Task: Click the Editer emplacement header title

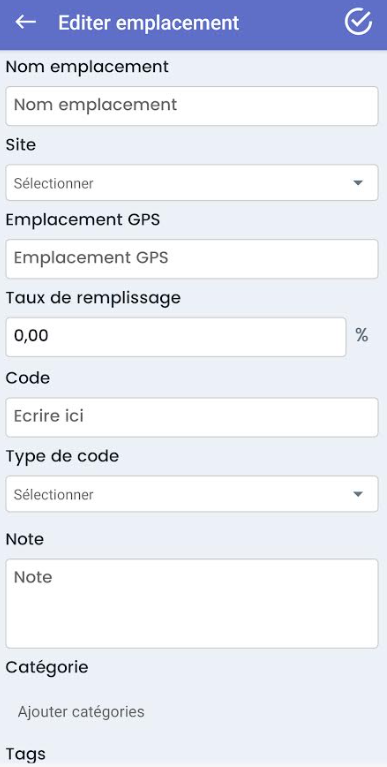Action: point(149,23)
